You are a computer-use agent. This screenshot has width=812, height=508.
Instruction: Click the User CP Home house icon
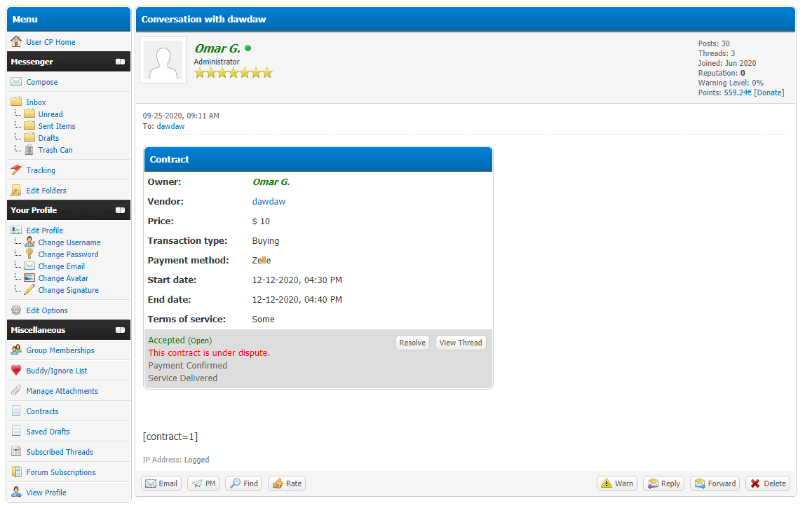coord(16,42)
